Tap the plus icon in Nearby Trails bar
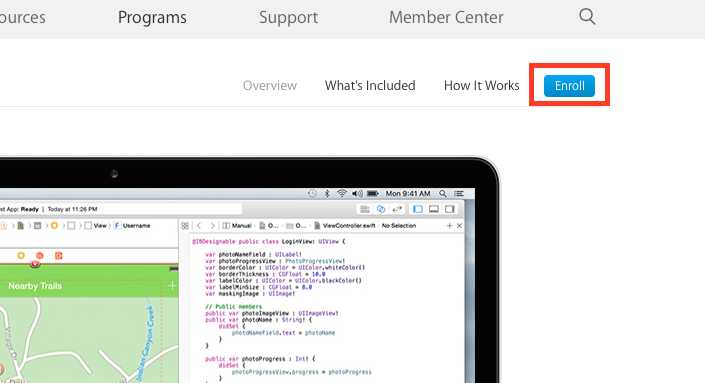The width and height of the screenshot is (705, 383). (172, 285)
